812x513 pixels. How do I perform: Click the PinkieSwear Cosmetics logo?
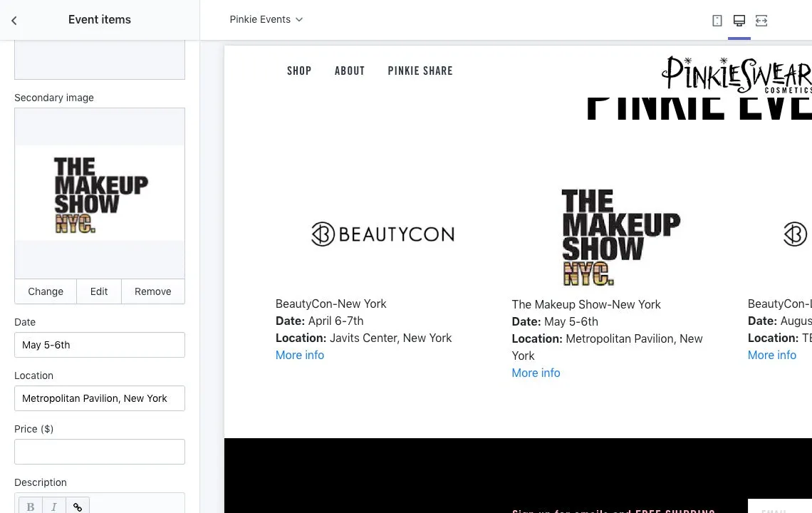click(x=736, y=74)
